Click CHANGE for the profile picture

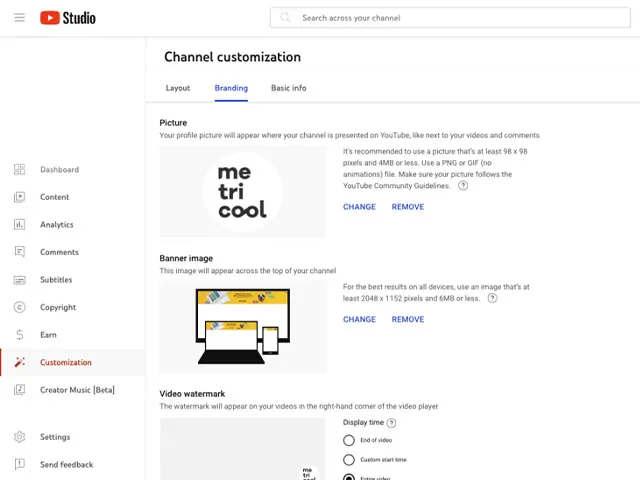359,207
